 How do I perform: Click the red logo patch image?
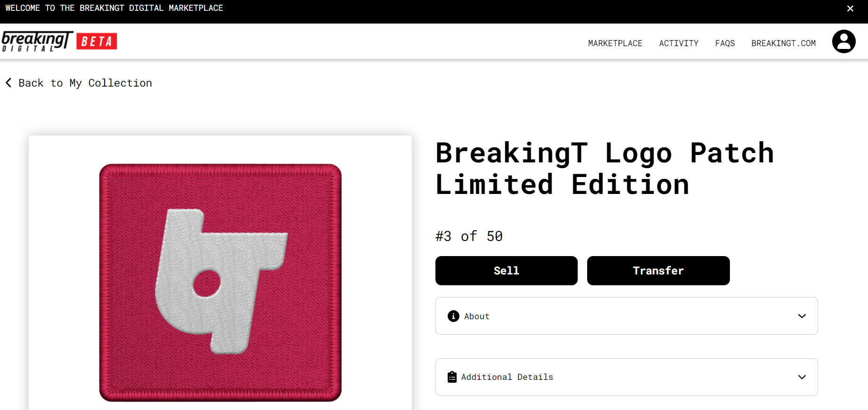[220, 282]
